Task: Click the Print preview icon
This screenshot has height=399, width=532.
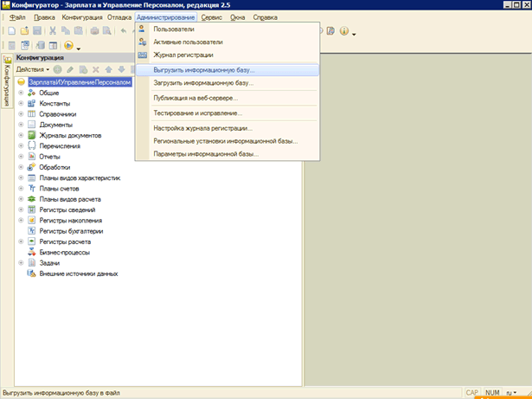Action: tap(107, 31)
